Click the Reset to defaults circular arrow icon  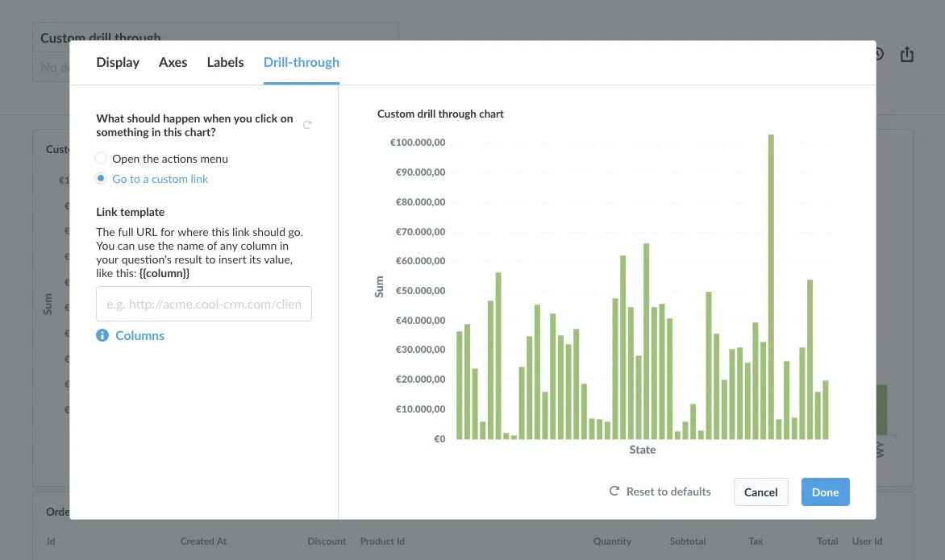coord(614,491)
